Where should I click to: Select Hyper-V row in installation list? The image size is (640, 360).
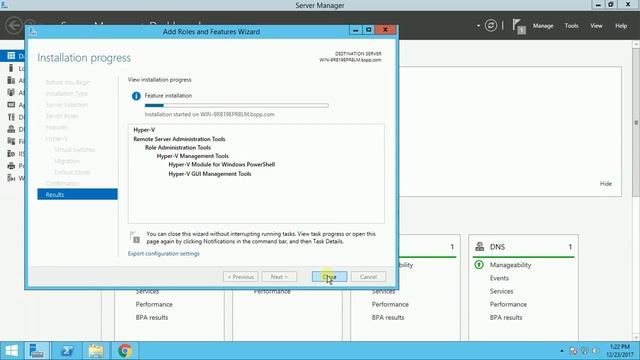click(x=144, y=130)
